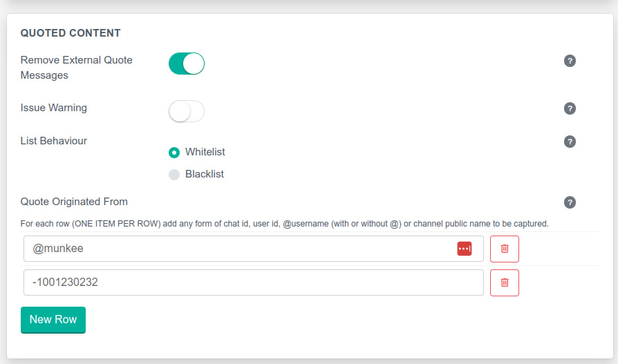Click the Issue Warning label text
Screen dimensions: 618x364
[x=54, y=108]
